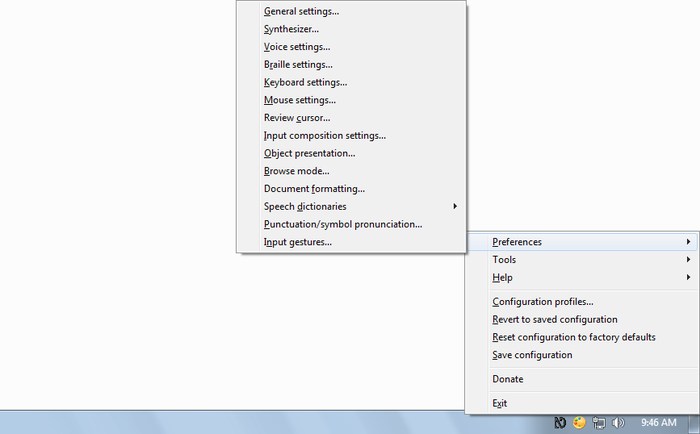This screenshot has width=700, height=434.
Task: Open Voice settings
Action: click(x=296, y=47)
